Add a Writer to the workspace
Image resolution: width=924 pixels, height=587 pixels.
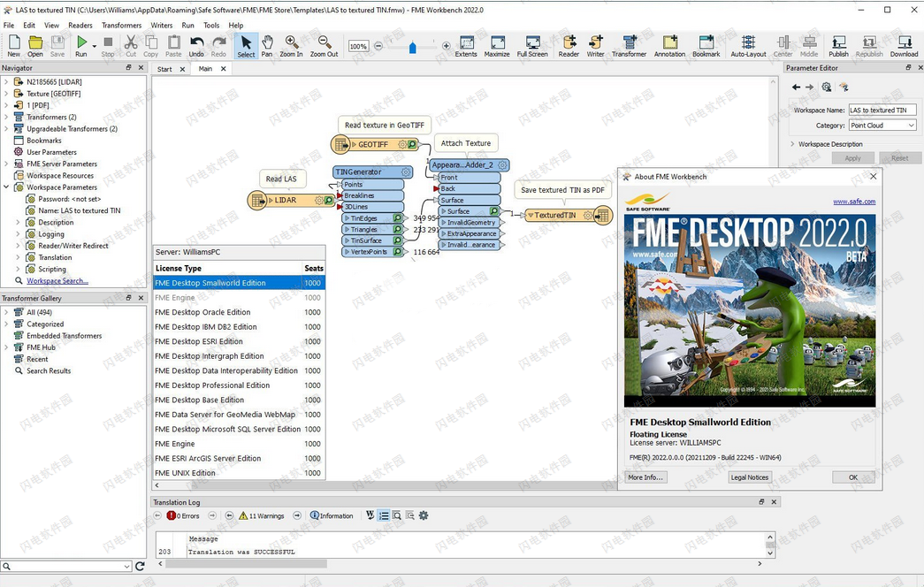pos(596,46)
